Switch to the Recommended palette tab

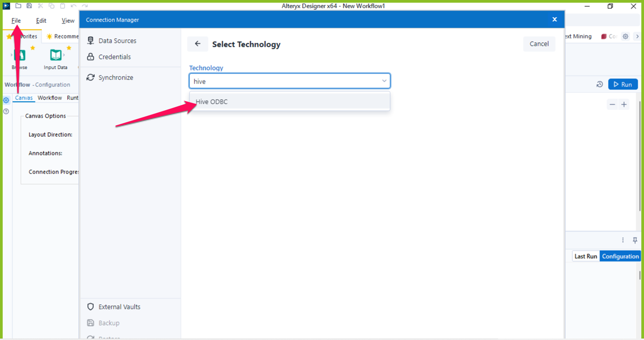pos(63,36)
